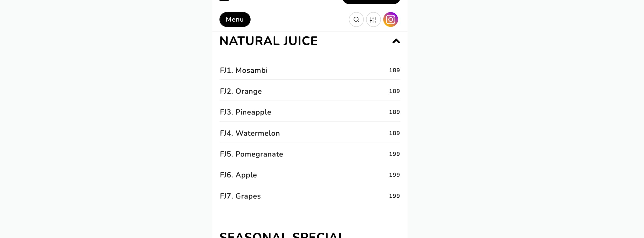Click the NATURAL JUICE heading
Viewport: 644px width, 238px height.
(268, 41)
